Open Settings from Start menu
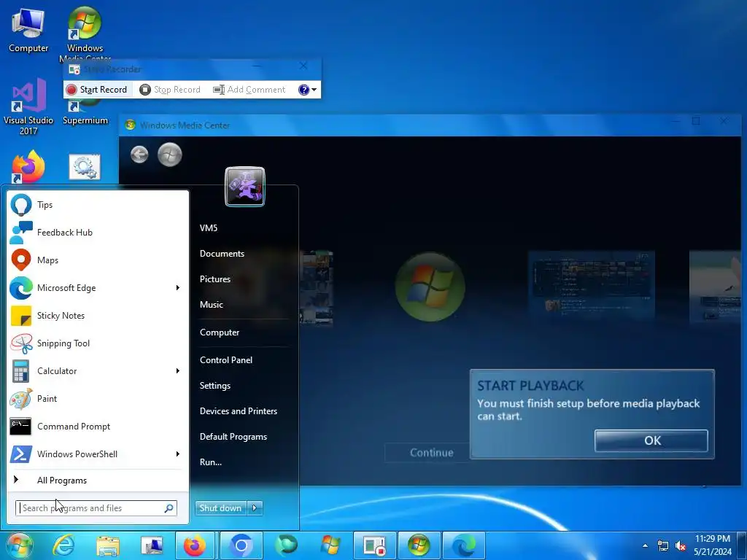This screenshot has height=560, width=747. click(x=215, y=386)
